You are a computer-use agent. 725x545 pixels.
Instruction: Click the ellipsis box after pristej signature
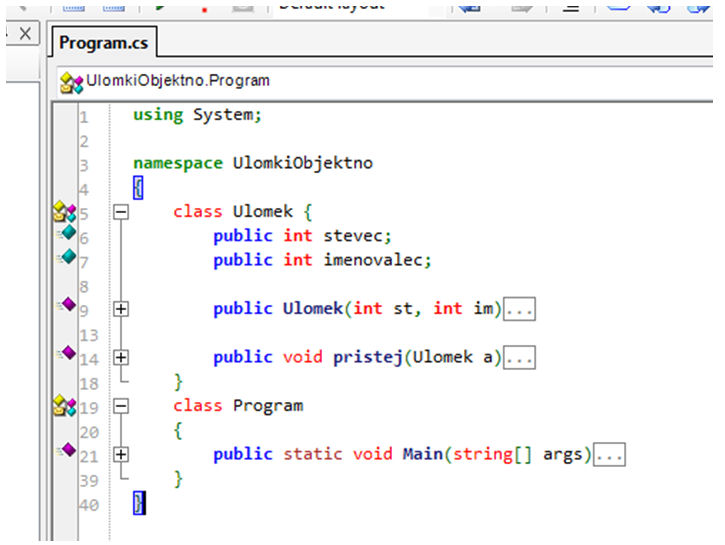tap(519, 358)
